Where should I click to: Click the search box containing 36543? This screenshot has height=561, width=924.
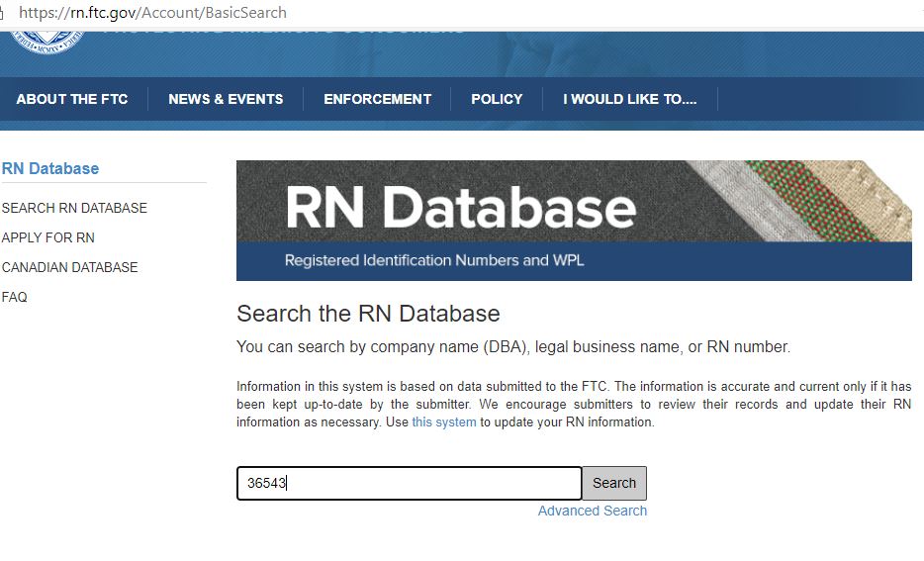click(409, 483)
